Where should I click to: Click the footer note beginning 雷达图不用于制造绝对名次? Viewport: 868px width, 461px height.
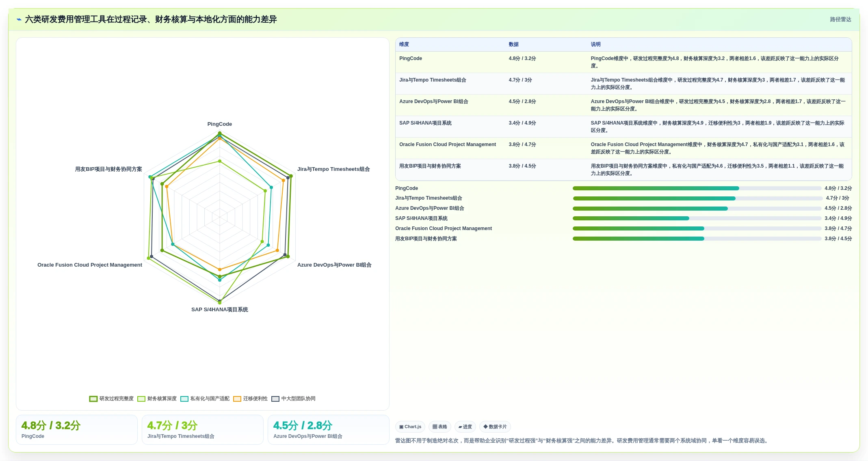coord(582,441)
